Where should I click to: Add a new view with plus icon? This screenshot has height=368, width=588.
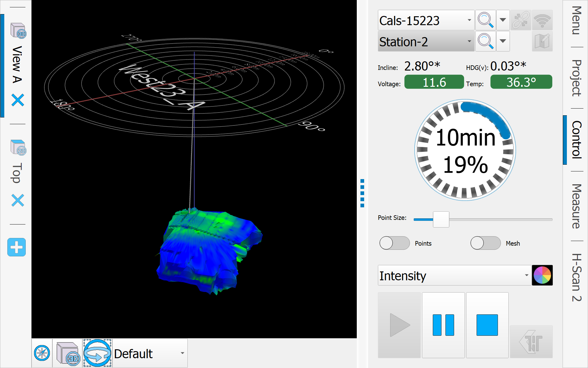pos(17,247)
